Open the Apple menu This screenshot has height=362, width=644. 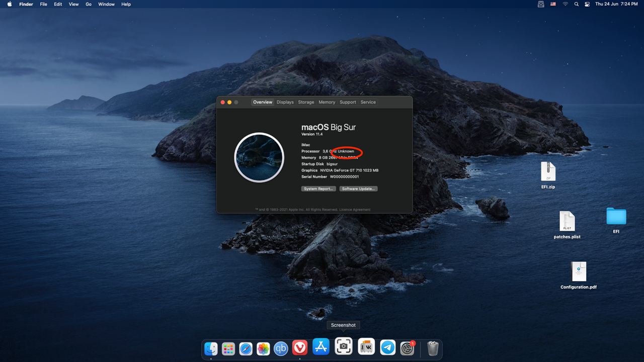pos(9,4)
